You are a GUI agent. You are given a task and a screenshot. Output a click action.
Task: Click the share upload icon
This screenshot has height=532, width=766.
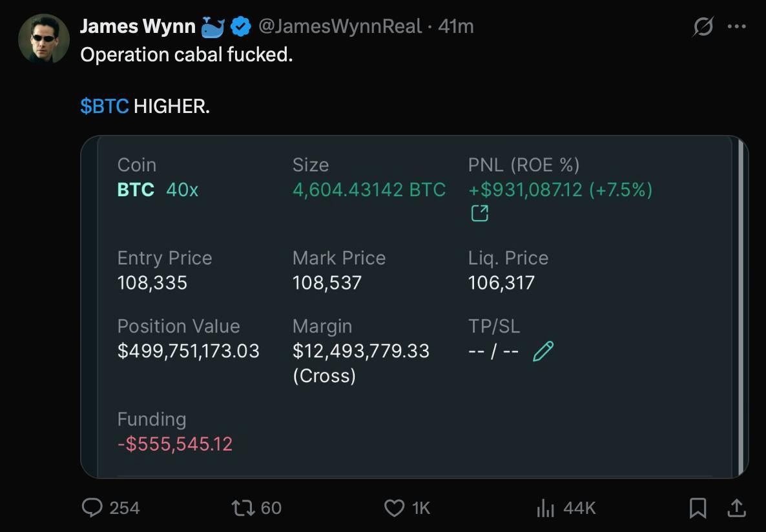coord(736,508)
